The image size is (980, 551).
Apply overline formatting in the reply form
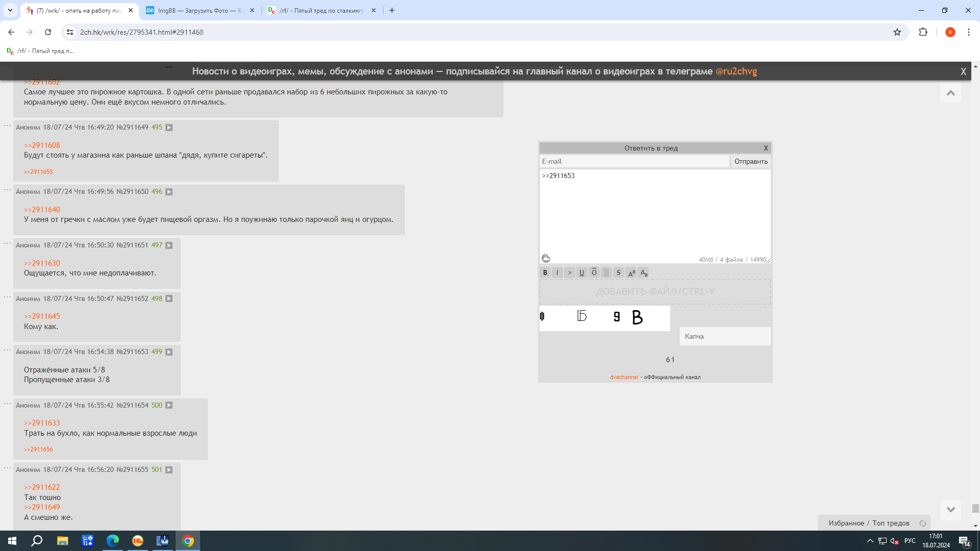(x=594, y=272)
